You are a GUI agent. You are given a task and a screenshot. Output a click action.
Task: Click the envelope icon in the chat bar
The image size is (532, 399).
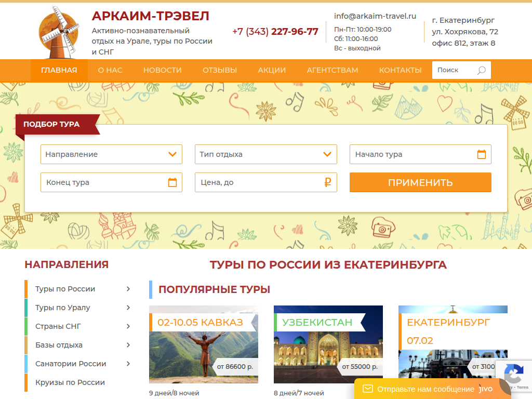368,388
